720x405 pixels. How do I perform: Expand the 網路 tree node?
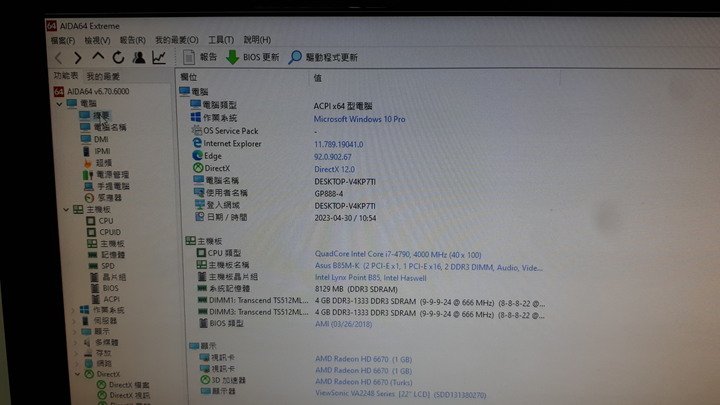tap(76, 364)
